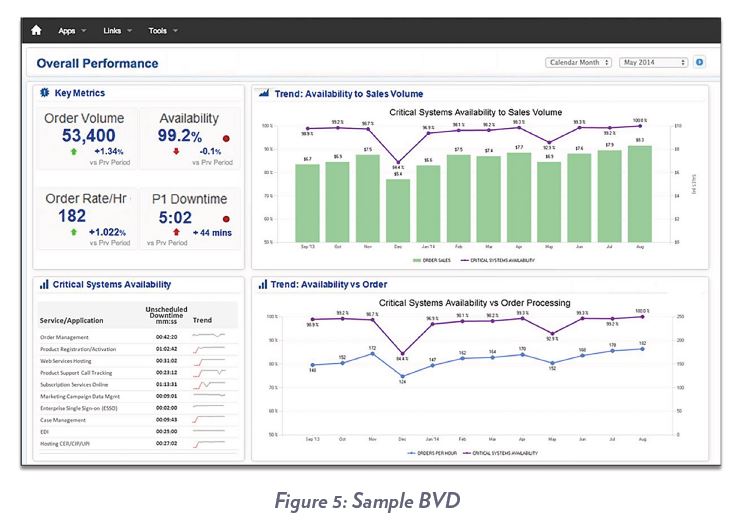This screenshot has width=742, height=523.
Task: Click the +44 mins change text
Action: click(x=212, y=233)
